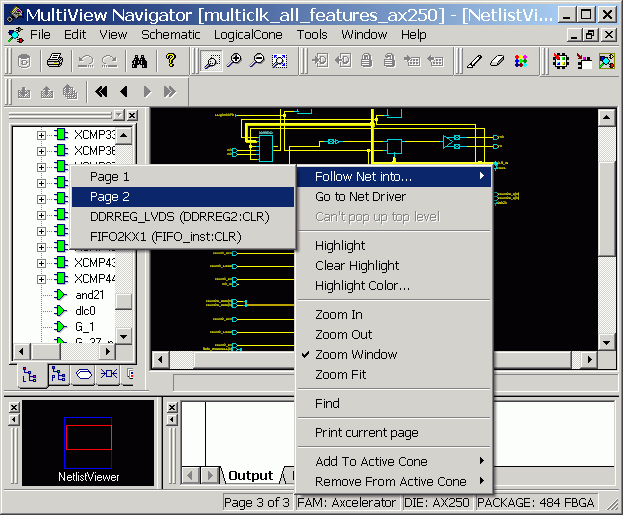Click Page 3 of 3 status field
623x515 pixels.
point(257,503)
